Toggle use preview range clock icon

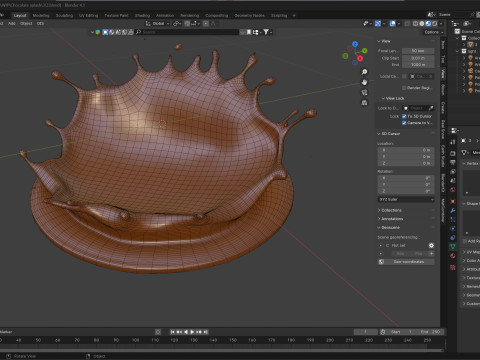[383, 332]
